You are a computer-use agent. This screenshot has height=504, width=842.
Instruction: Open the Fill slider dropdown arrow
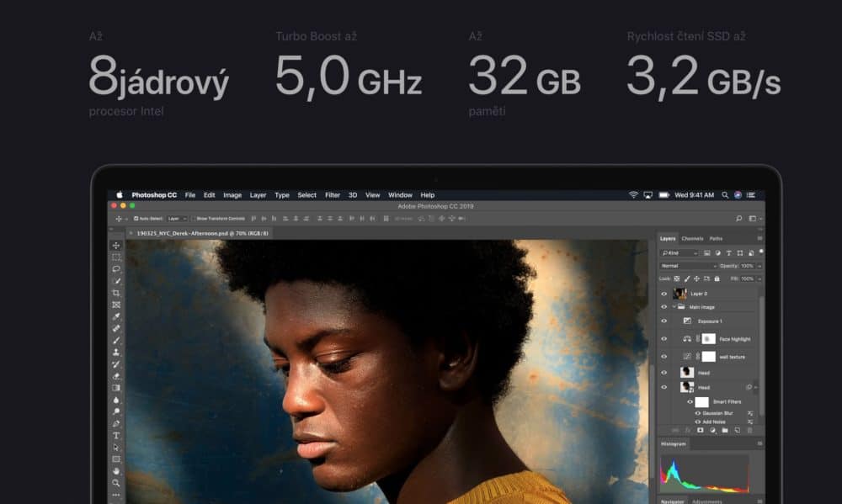tap(759, 279)
